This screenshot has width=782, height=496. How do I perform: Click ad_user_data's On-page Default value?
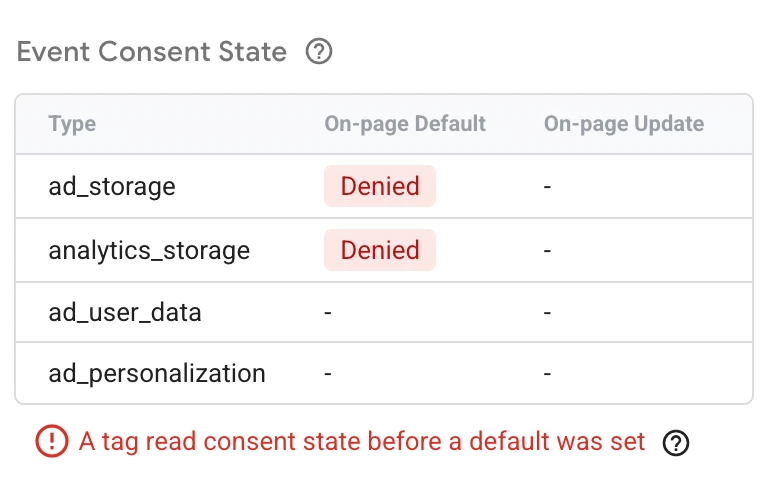click(x=328, y=313)
